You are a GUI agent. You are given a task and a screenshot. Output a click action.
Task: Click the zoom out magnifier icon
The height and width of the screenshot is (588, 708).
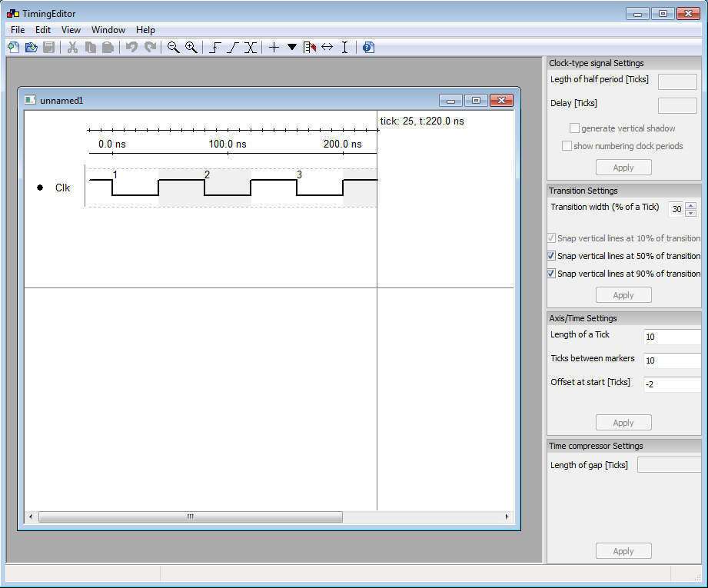(x=173, y=48)
